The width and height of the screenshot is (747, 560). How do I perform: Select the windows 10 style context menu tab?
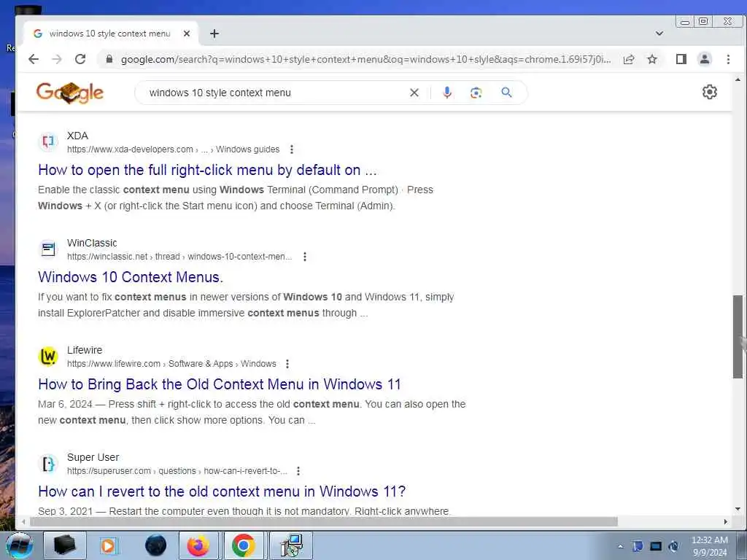110,34
